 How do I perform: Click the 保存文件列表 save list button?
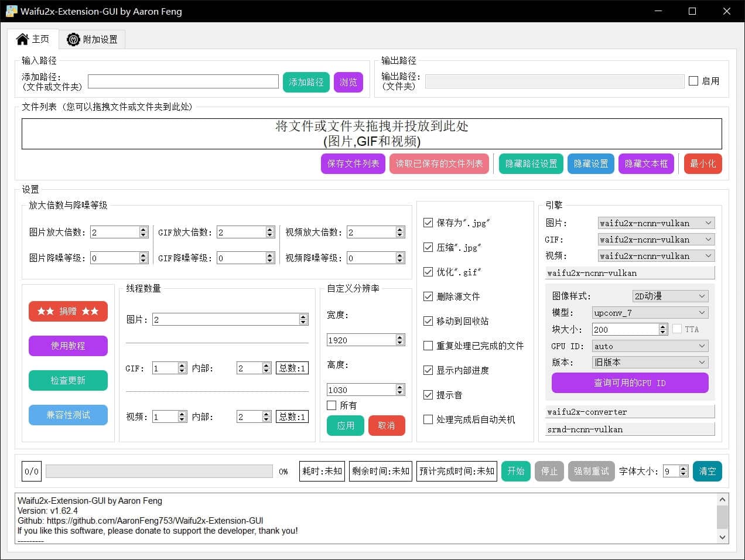(x=353, y=164)
